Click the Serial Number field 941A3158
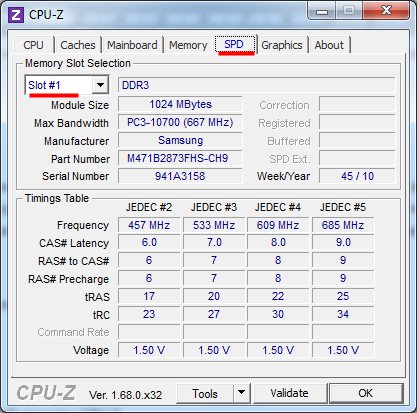This screenshot has width=417, height=413. (180, 176)
